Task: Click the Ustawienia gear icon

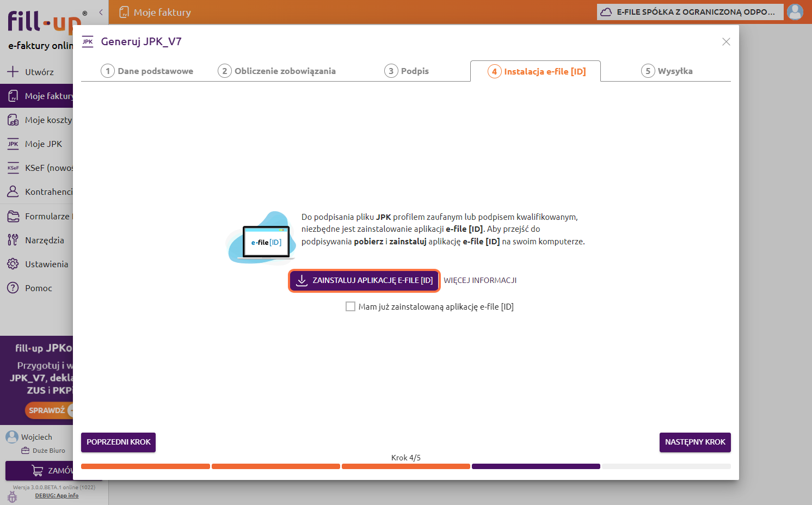Action: [13, 264]
